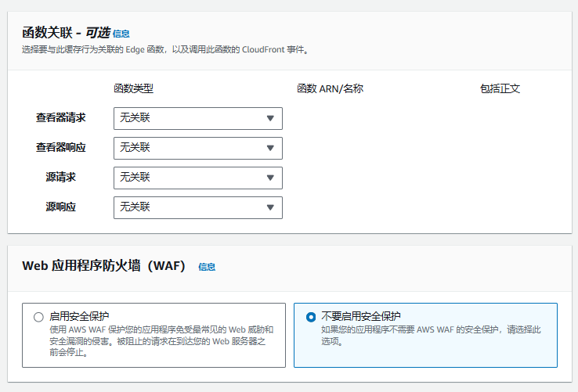578x392 pixels.
Task: Open 无关联 field for 查看器响应
Action: tap(198, 148)
